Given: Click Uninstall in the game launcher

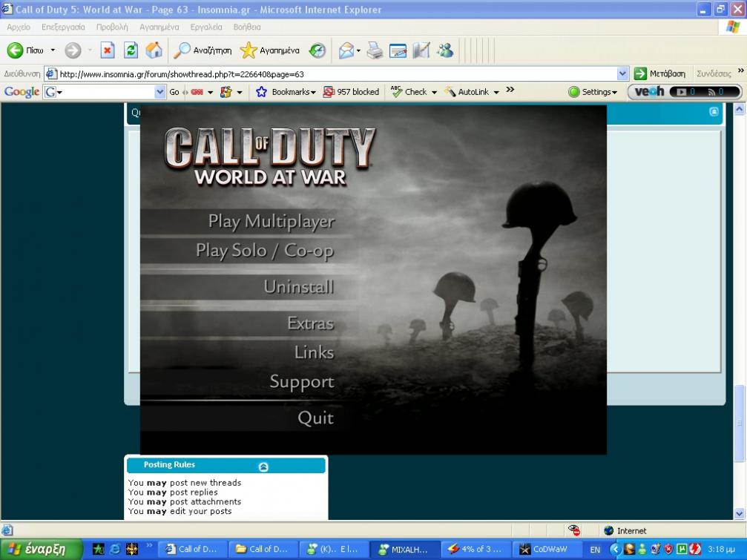Looking at the screenshot, I should (x=299, y=286).
